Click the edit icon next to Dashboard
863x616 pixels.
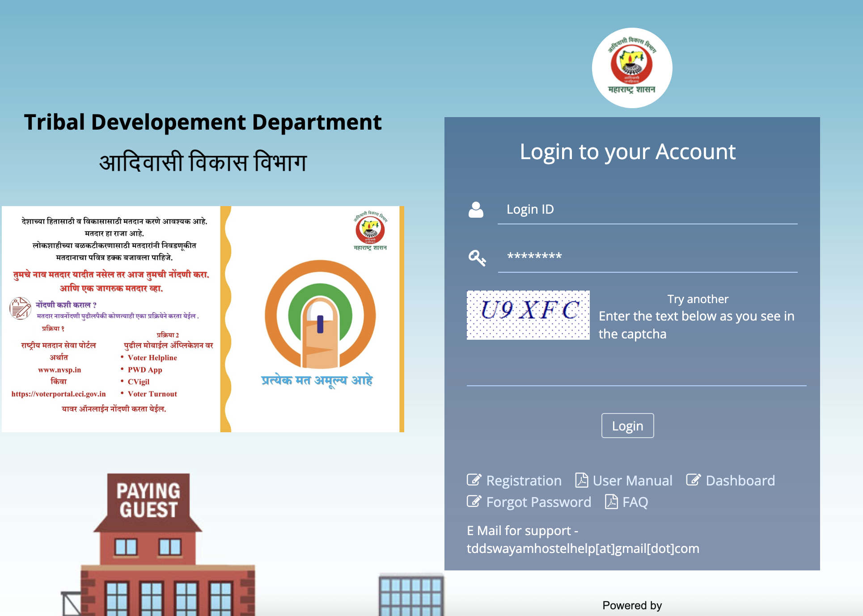click(x=694, y=480)
